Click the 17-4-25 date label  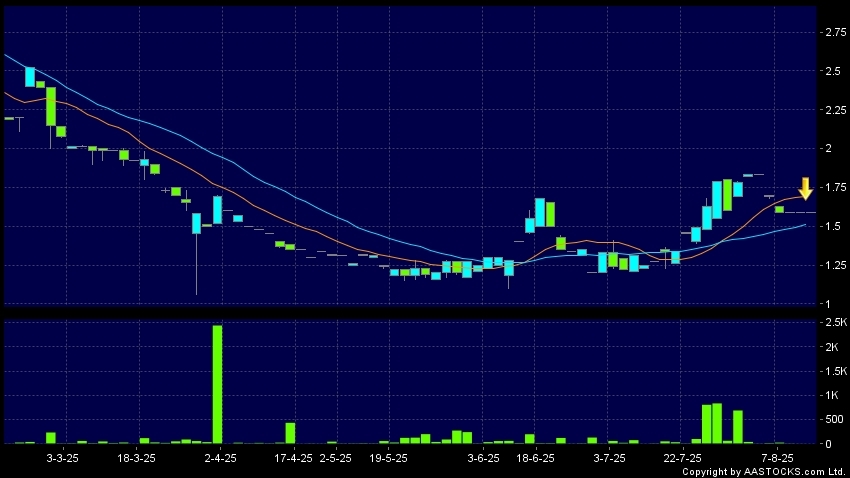pyautogui.click(x=293, y=458)
